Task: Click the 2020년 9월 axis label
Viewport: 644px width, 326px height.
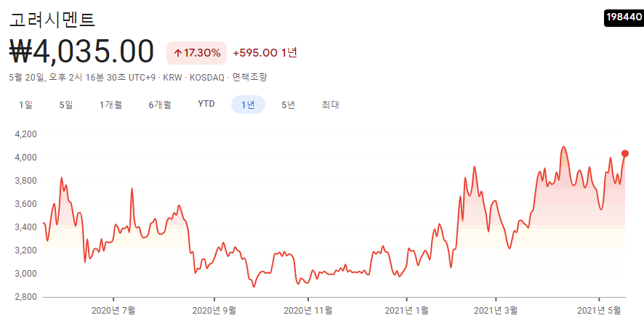Action: pyautogui.click(x=214, y=311)
